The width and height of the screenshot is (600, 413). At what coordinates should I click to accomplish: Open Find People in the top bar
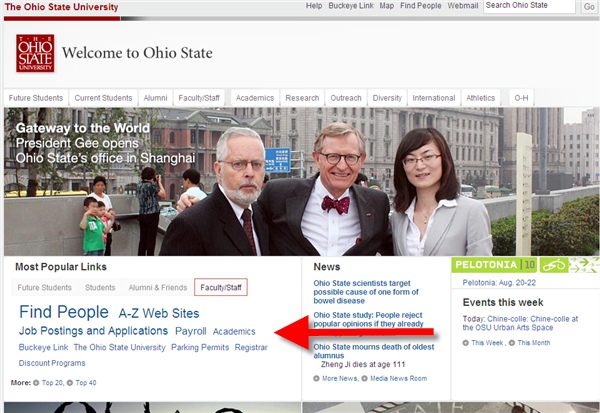(421, 6)
